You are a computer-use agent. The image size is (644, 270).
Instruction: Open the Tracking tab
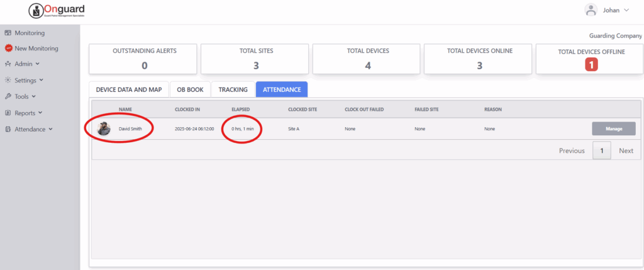[233, 89]
